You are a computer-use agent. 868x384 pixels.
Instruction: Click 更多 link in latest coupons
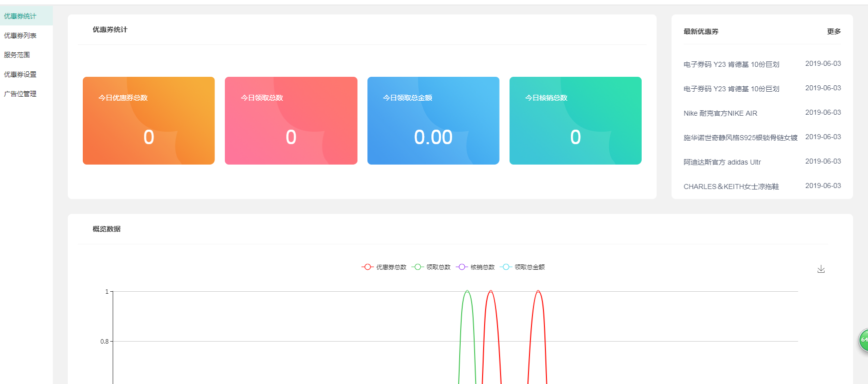834,31
